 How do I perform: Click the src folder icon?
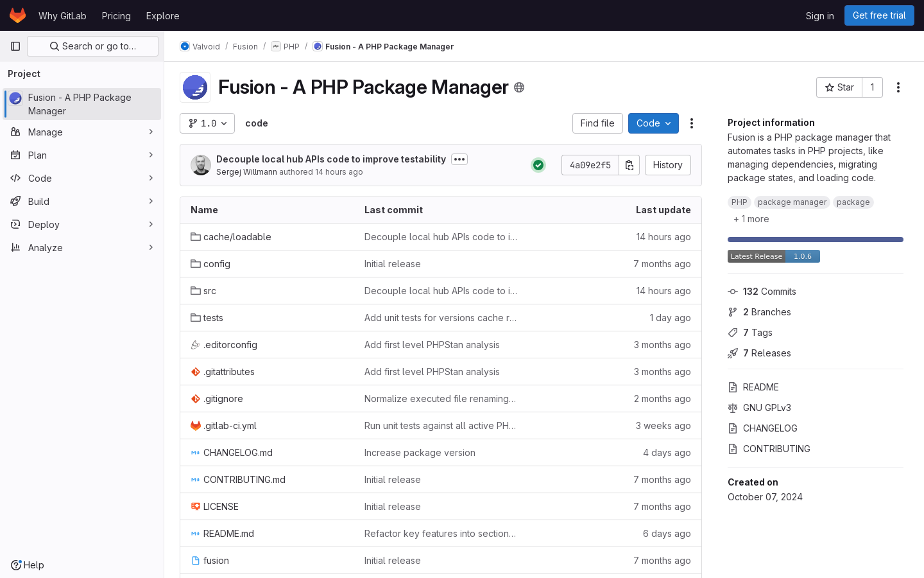(196, 291)
